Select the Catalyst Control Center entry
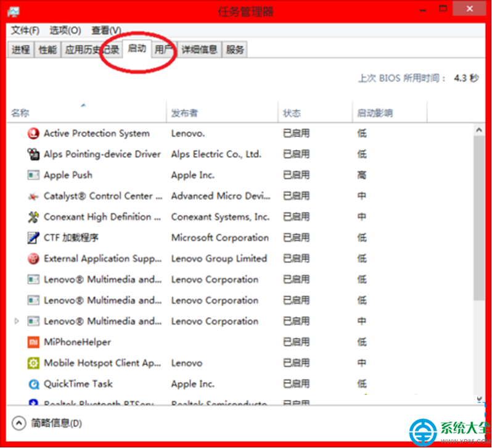 tap(103, 196)
